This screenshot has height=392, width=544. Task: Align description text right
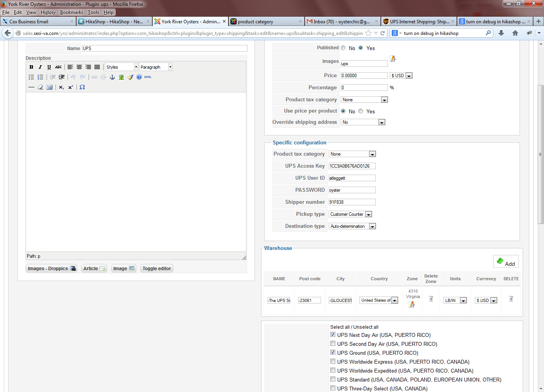tap(88, 67)
